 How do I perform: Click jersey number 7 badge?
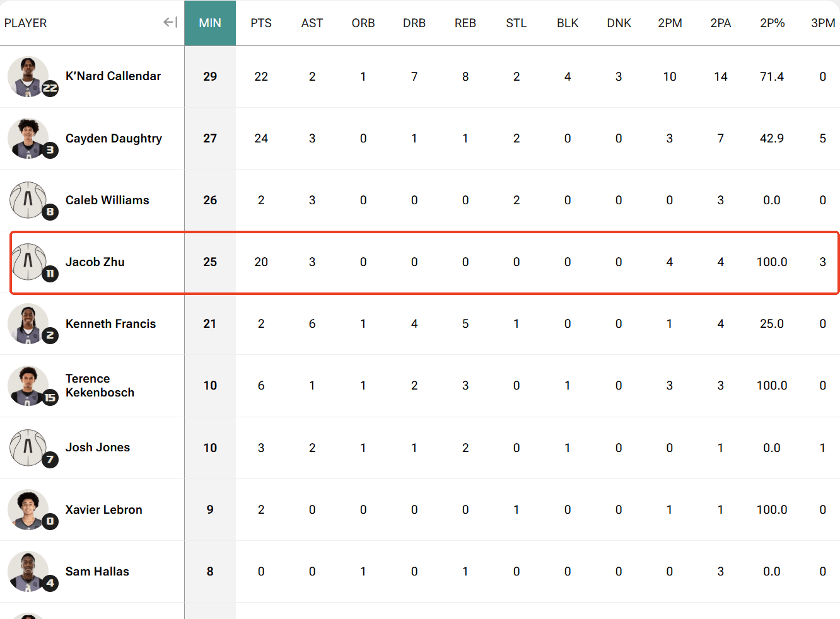click(x=50, y=459)
